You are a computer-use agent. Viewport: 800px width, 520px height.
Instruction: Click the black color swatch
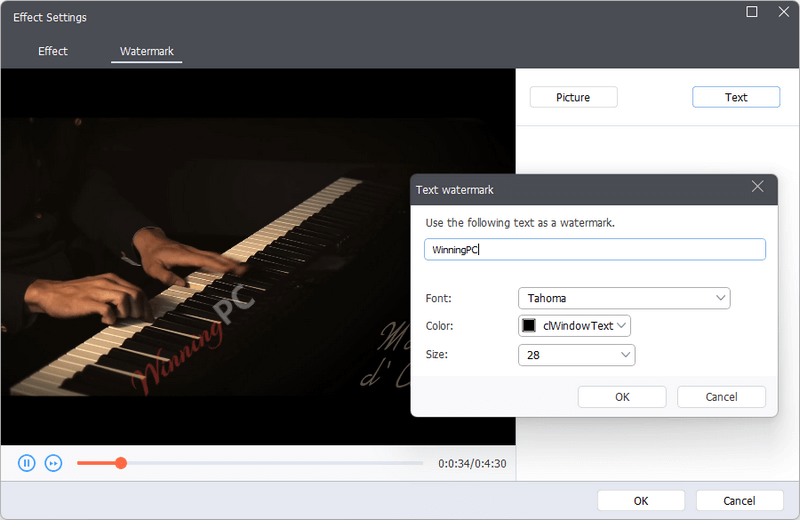[529, 326]
